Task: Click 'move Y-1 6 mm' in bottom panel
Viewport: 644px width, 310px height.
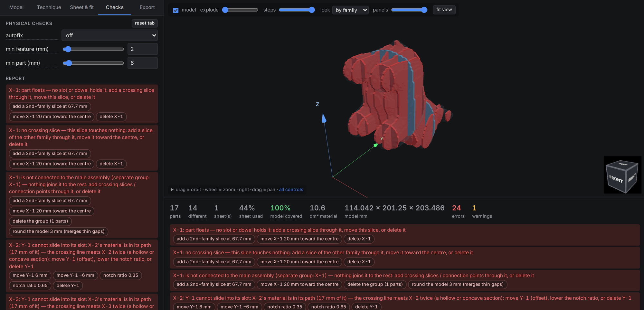Action: [x=194, y=306]
